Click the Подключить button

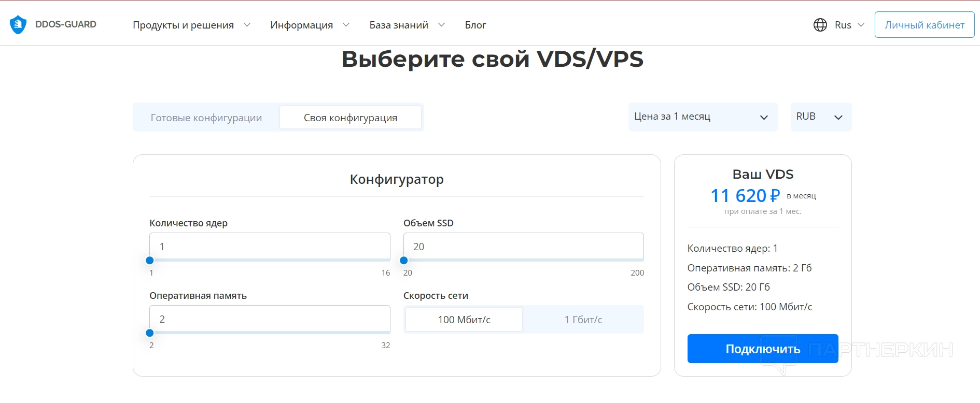[x=763, y=349]
